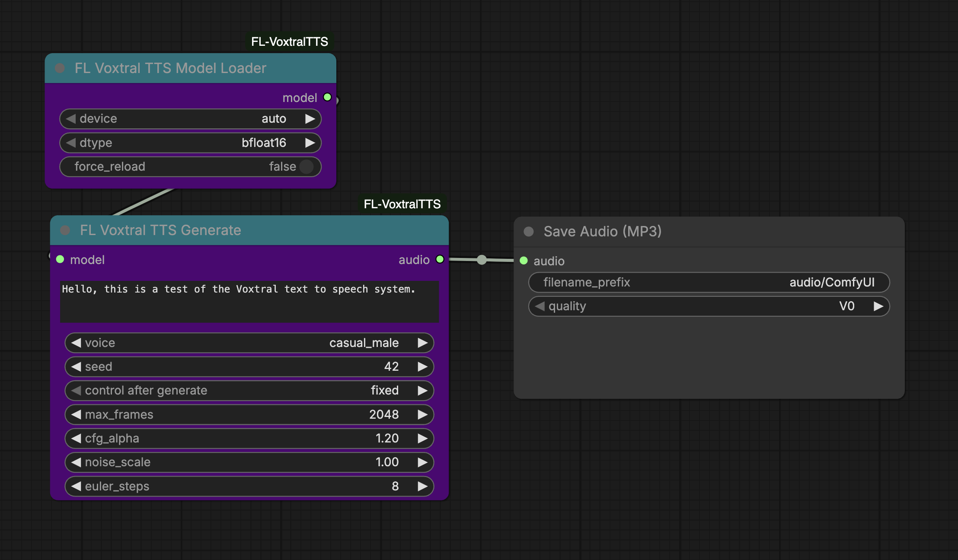Decrease noise_scale with left arrow
The width and height of the screenshot is (958, 560).
(77, 462)
